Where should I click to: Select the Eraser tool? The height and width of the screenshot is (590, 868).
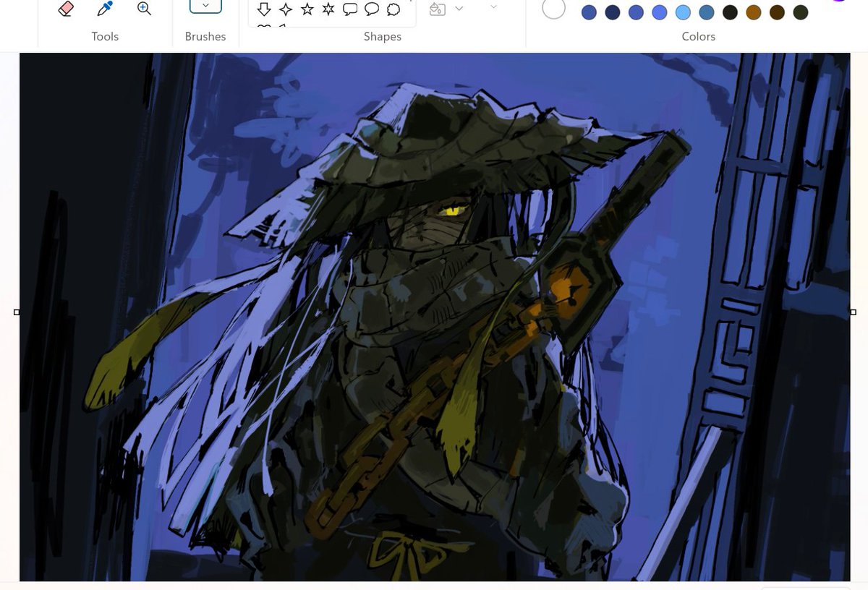66,9
